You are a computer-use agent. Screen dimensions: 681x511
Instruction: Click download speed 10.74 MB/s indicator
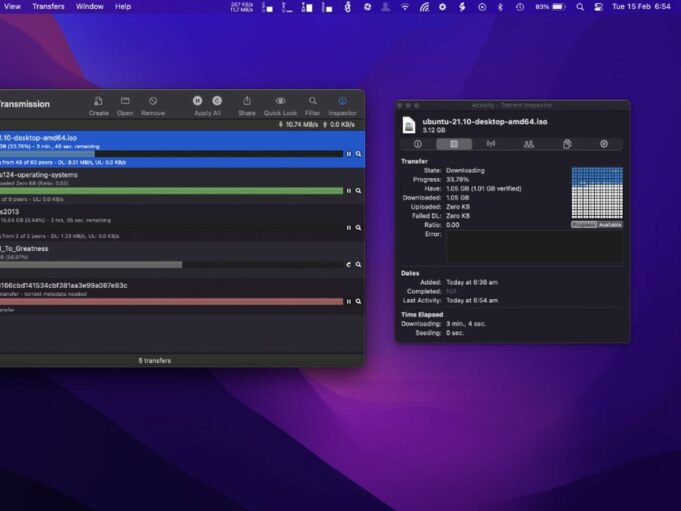point(298,125)
